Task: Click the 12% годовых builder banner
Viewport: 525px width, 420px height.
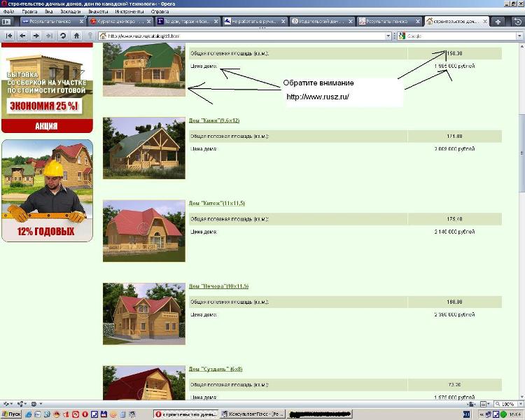Action: [47, 190]
